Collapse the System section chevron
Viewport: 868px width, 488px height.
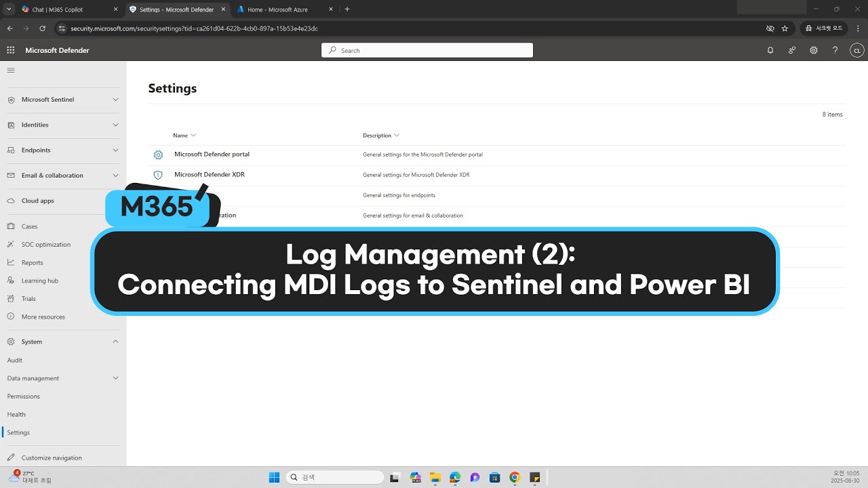point(115,342)
